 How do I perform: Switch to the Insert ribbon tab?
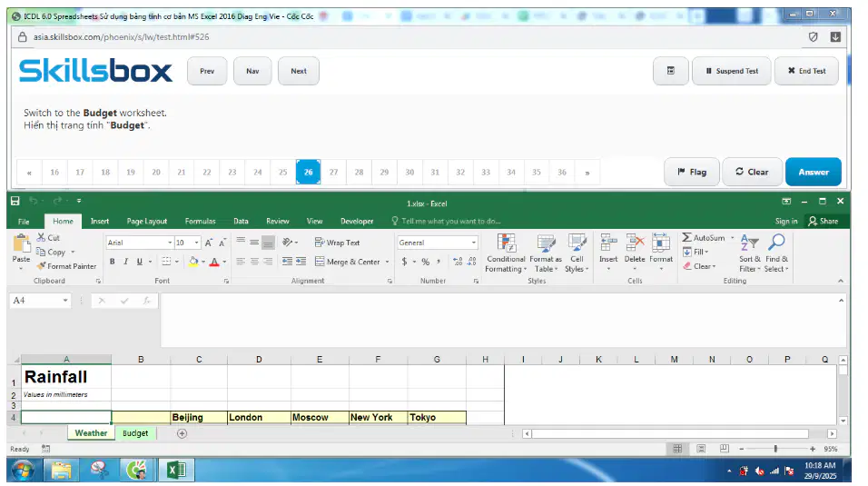pyautogui.click(x=100, y=221)
